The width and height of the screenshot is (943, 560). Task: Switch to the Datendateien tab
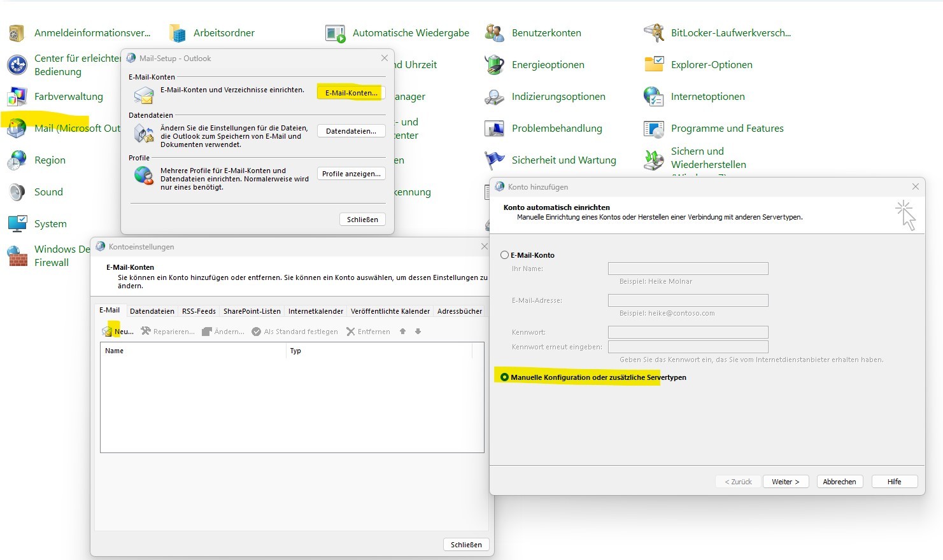tap(152, 311)
